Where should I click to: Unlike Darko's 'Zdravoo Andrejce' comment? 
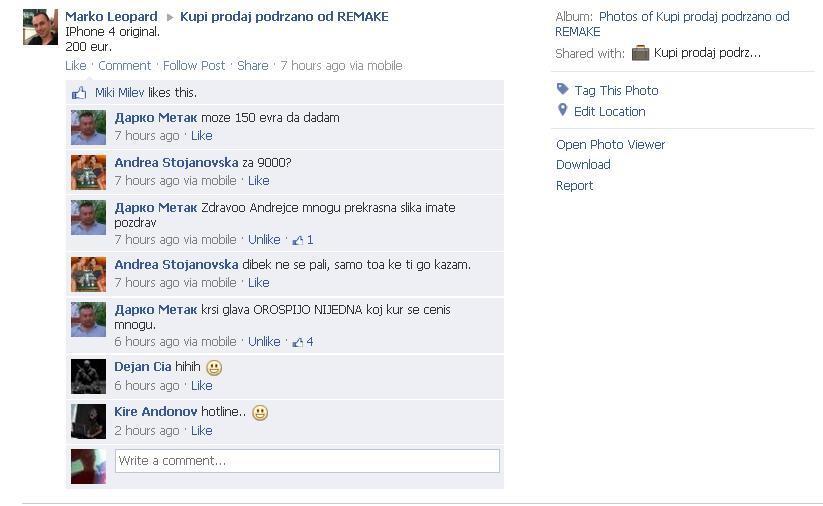point(264,240)
